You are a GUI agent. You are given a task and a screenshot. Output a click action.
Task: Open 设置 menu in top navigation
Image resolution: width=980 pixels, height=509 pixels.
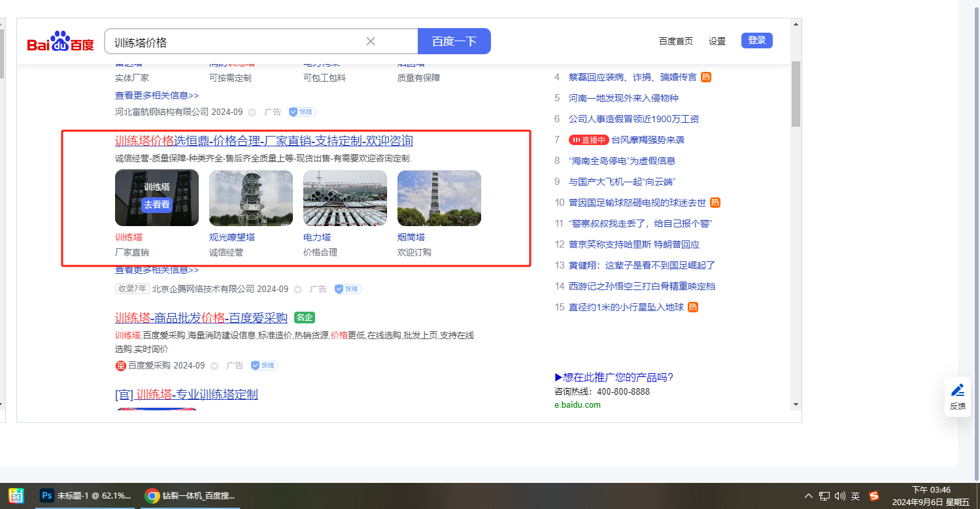(717, 41)
